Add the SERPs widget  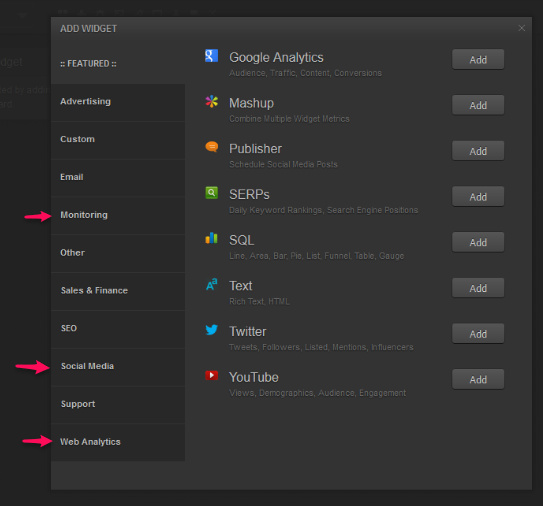(478, 197)
